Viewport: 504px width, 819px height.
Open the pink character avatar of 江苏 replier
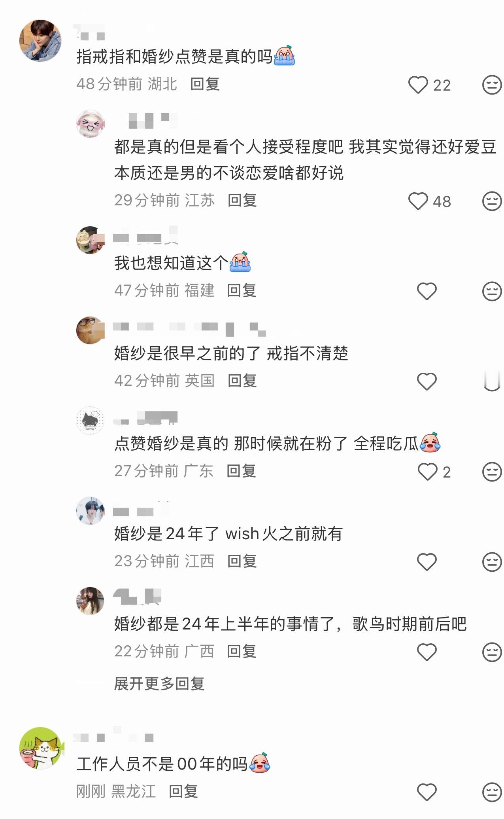91,124
